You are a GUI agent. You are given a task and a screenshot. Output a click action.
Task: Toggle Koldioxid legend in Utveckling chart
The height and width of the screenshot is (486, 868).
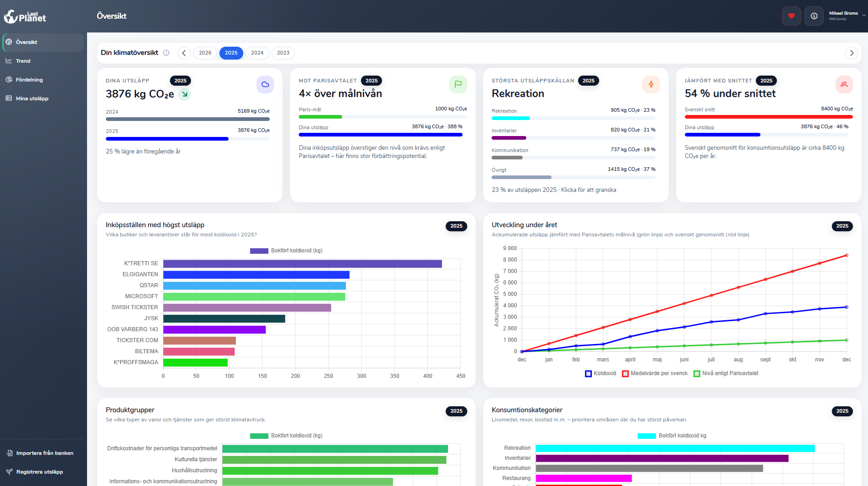601,374
